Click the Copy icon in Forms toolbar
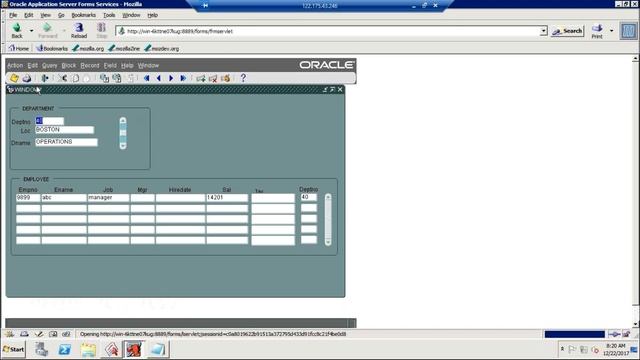 pyautogui.click(x=76, y=78)
